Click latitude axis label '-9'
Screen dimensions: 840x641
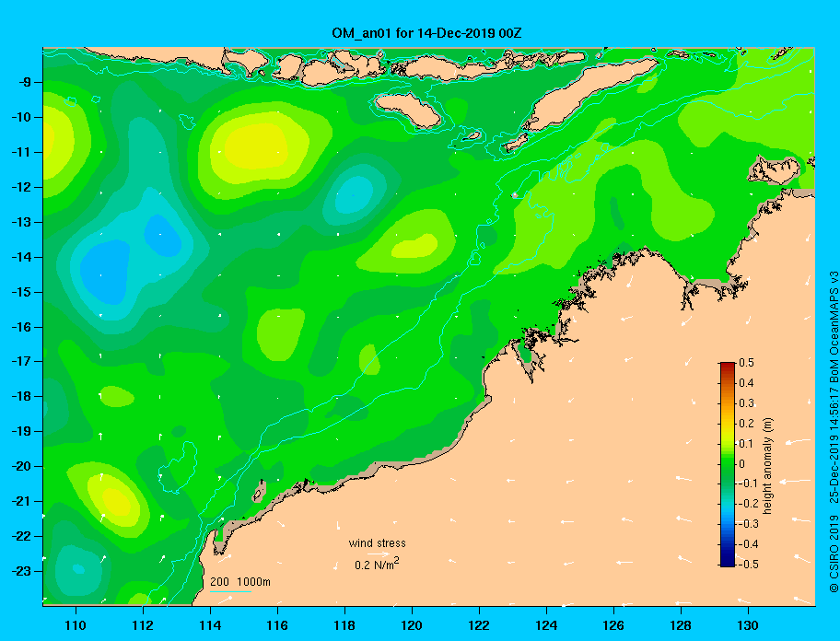[24, 83]
